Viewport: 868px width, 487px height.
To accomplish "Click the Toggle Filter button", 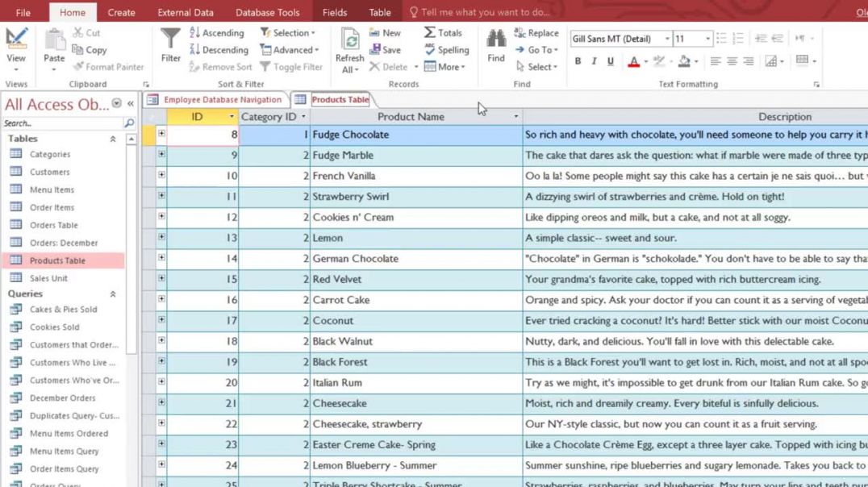I will click(291, 67).
